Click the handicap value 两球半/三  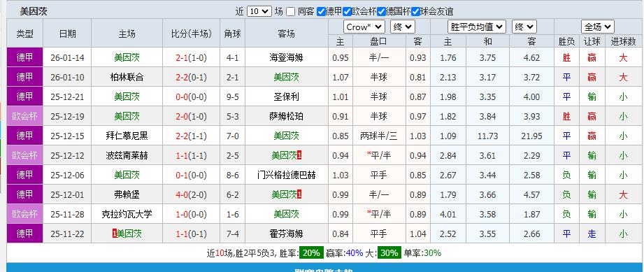379,136
